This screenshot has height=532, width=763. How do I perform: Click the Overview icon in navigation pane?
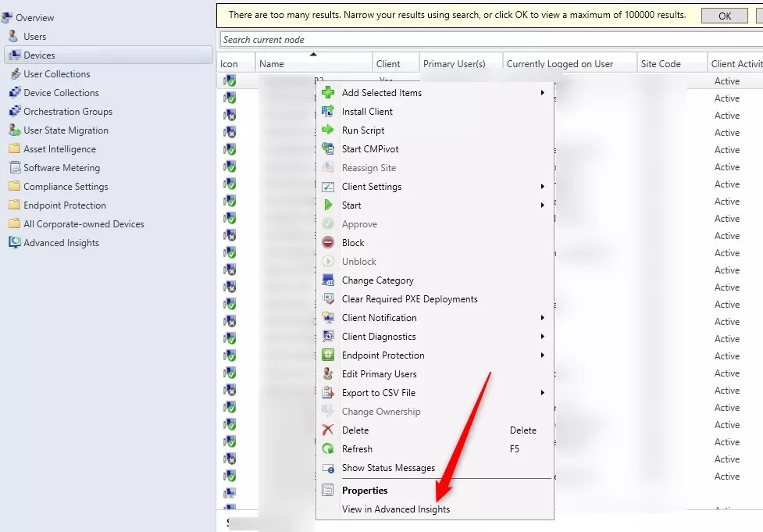[7, 17]
